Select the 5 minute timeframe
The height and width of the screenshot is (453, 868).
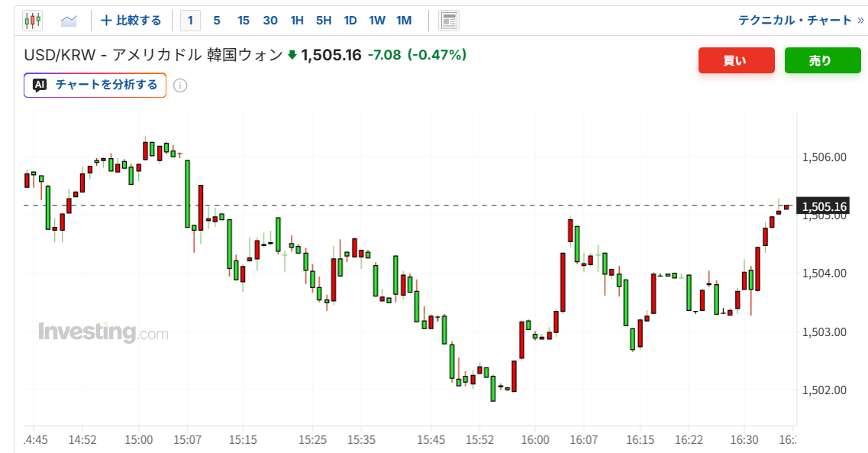[x=217, y=21]
